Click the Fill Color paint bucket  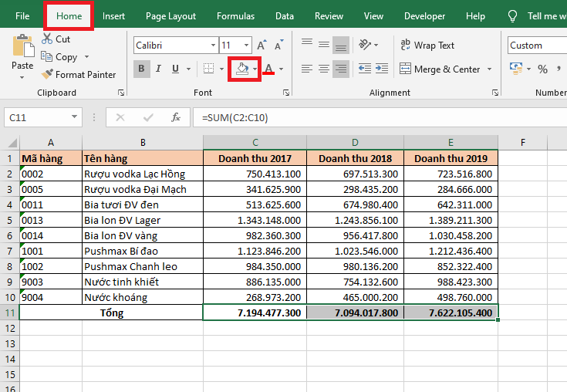click(x=242, y=69)
